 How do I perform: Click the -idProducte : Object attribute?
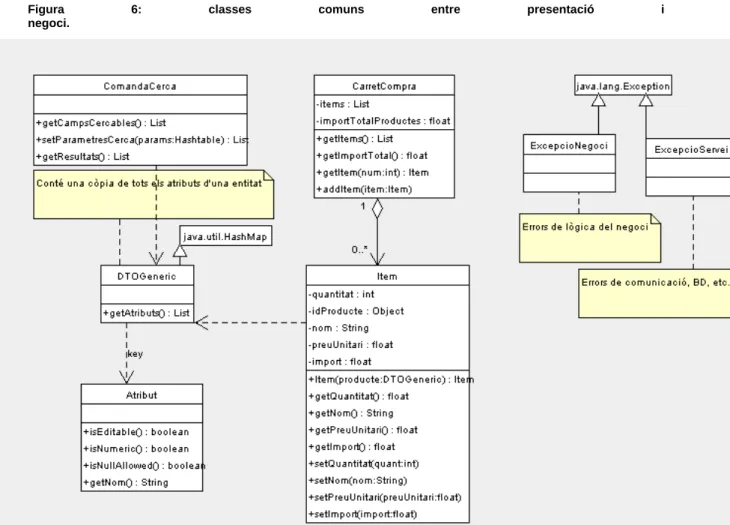(356, 311)
